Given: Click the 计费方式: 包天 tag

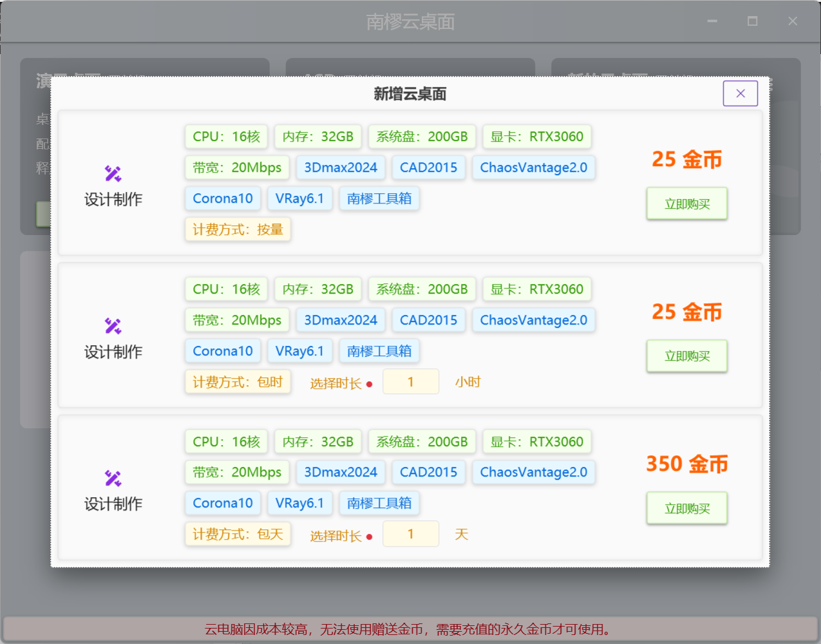Looking at the screenshot, I should 238,535.
